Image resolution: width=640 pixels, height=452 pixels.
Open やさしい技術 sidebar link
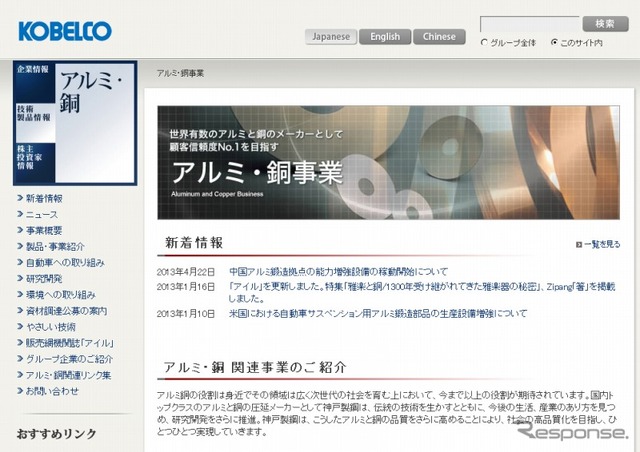pos(51,327)
